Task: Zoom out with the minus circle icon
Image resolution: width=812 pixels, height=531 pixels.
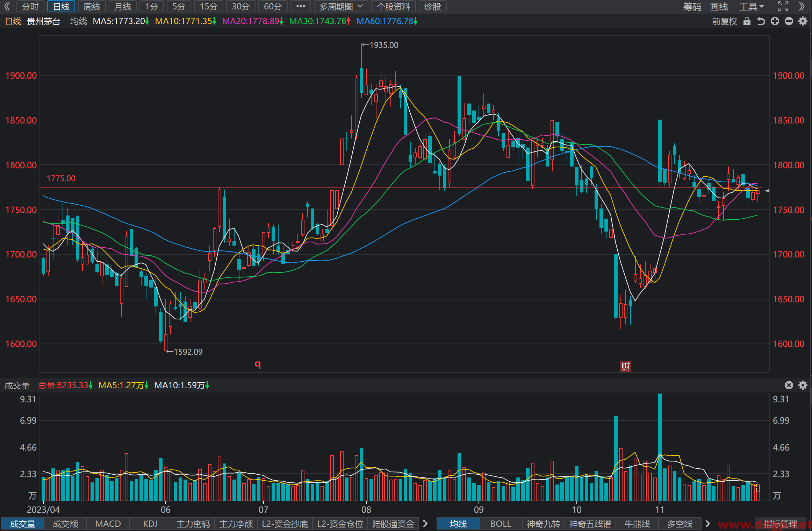Action: (x=789, y=21)
